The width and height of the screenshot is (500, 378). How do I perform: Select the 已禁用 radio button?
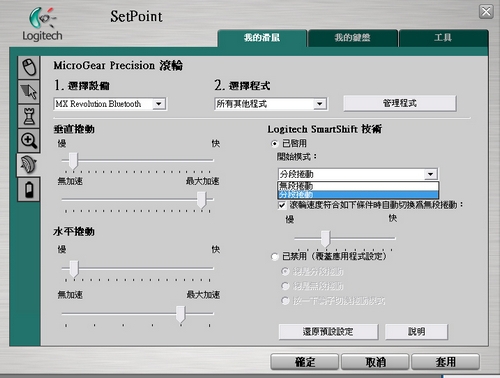pos(274,257)
